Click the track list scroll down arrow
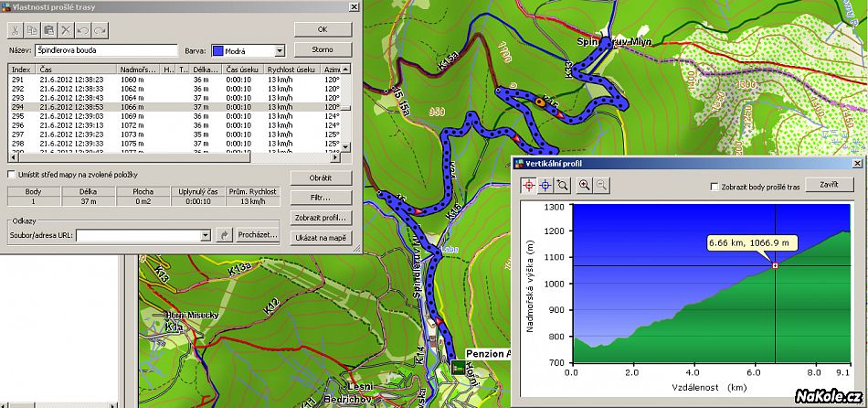Image resolution: width=868 pixels, height=408 pixels. tap(346, 147)
